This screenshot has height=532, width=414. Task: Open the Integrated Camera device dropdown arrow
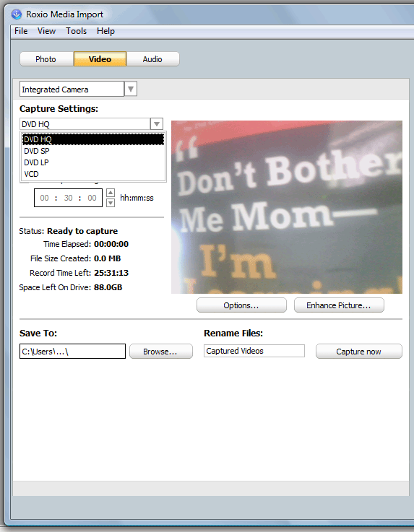(x=131, y=89)
